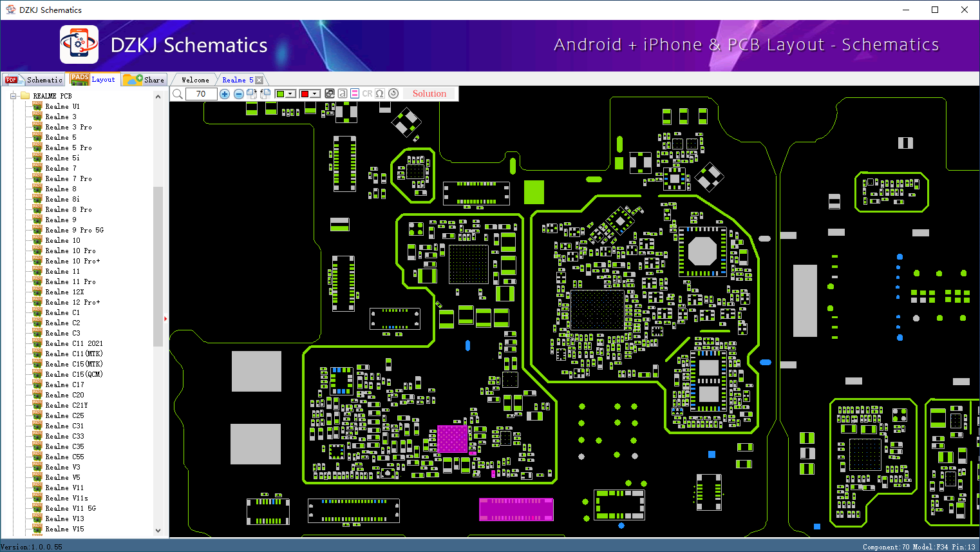980x552 pixels.
Task: Toggle the pink lines icon in the toolbar
Action: tap(355, 93)
